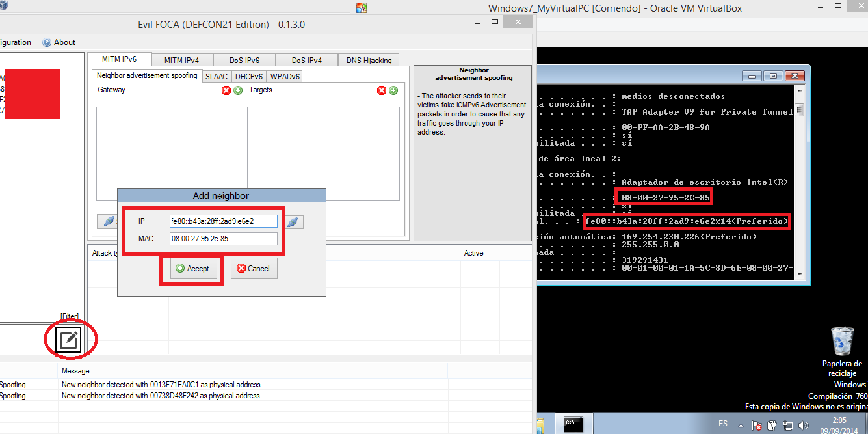Click the power plug tray icon

pos(772,426)
